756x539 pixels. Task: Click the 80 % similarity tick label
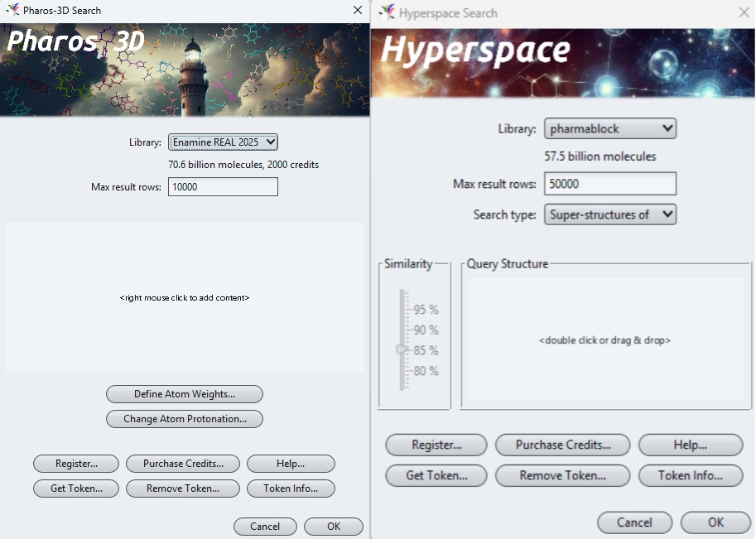coord(426,371)
